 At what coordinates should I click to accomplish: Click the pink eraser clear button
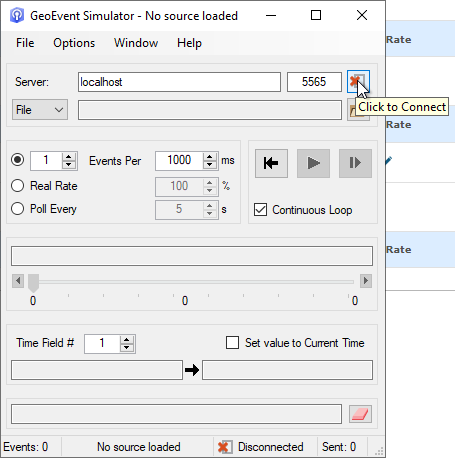coord(360,414)
